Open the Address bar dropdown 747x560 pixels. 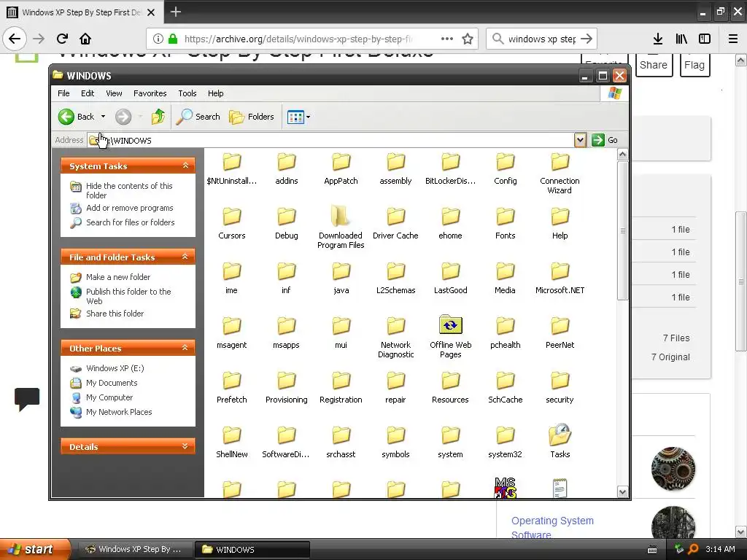(x=580, y=140)
